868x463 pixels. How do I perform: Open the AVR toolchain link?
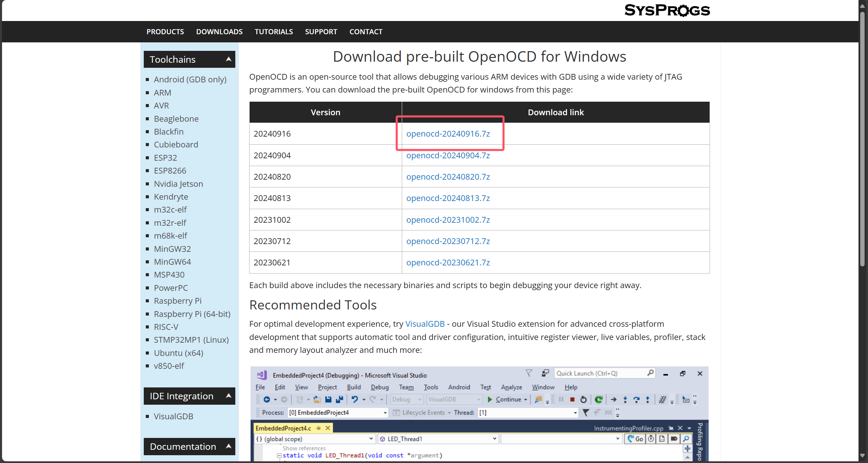click(161, 105)
